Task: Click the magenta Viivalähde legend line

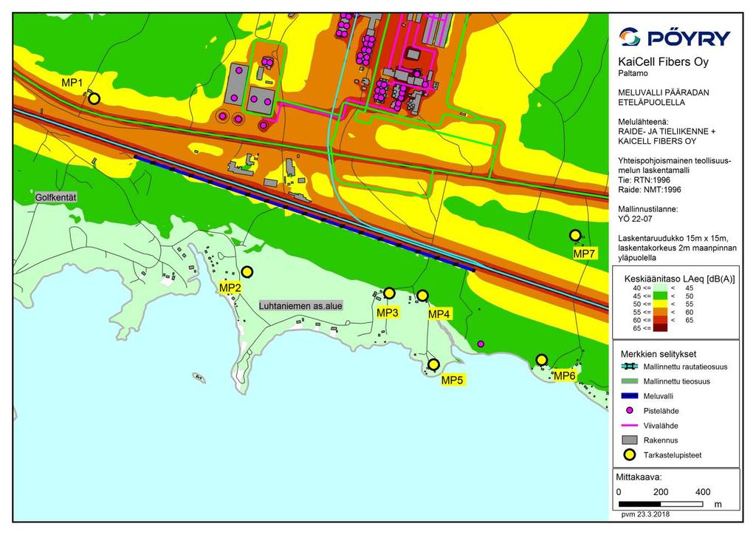Action: tap(629, 426)
